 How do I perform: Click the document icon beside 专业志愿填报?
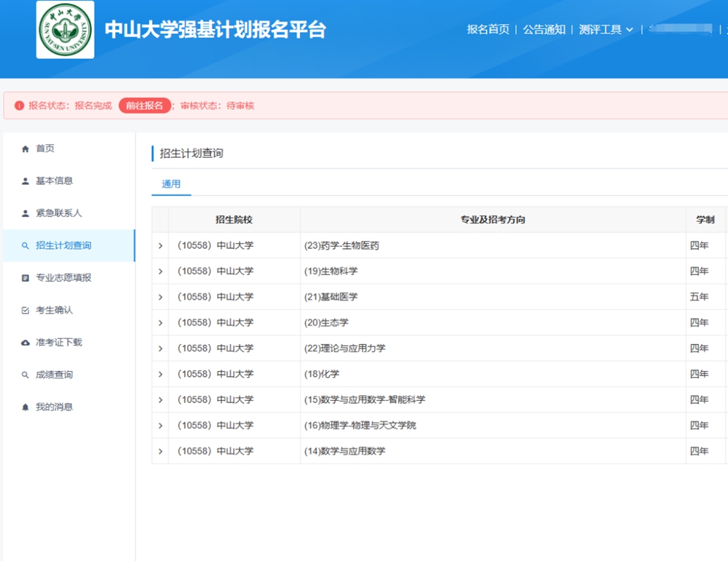25,278
